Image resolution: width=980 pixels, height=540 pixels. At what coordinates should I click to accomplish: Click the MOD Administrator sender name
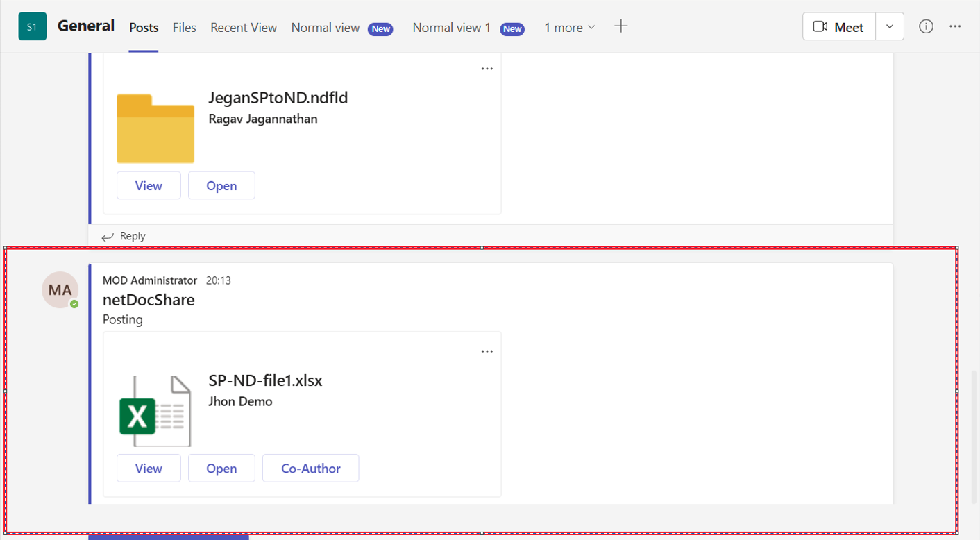pos(150,280)
